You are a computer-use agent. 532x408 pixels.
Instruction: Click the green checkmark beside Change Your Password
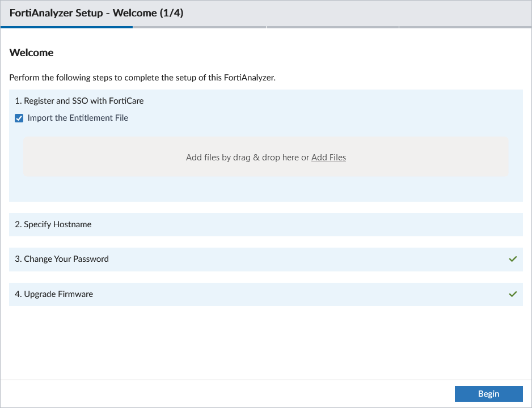[513, 259]
